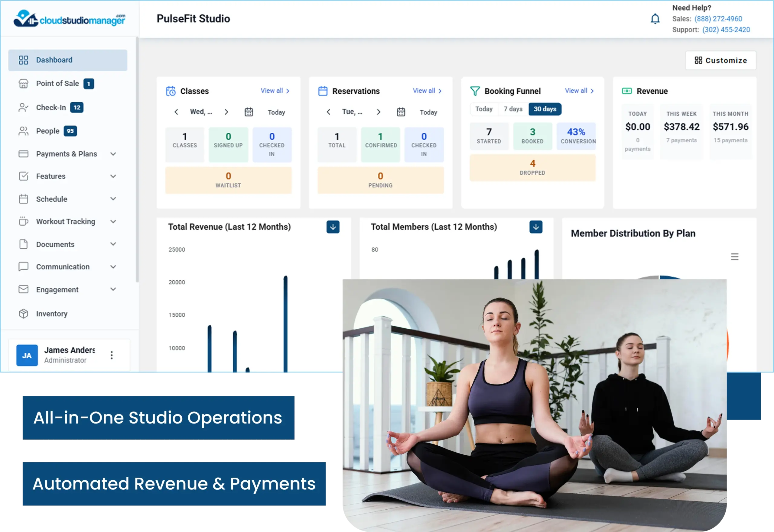This screenshot has width=774, height=532.
Task: Click the Customize button
Action: tap(720, 60)
